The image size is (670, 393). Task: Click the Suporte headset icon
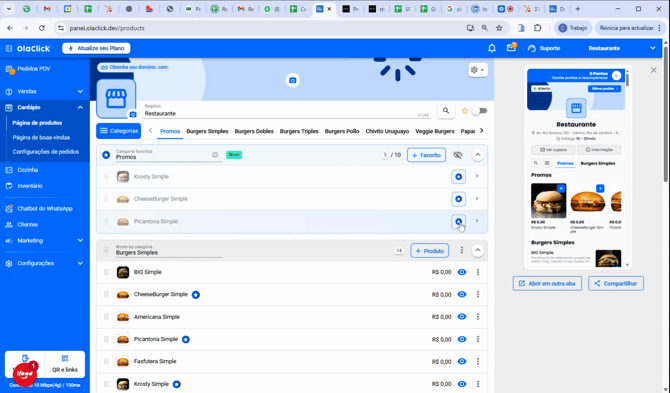532,48
